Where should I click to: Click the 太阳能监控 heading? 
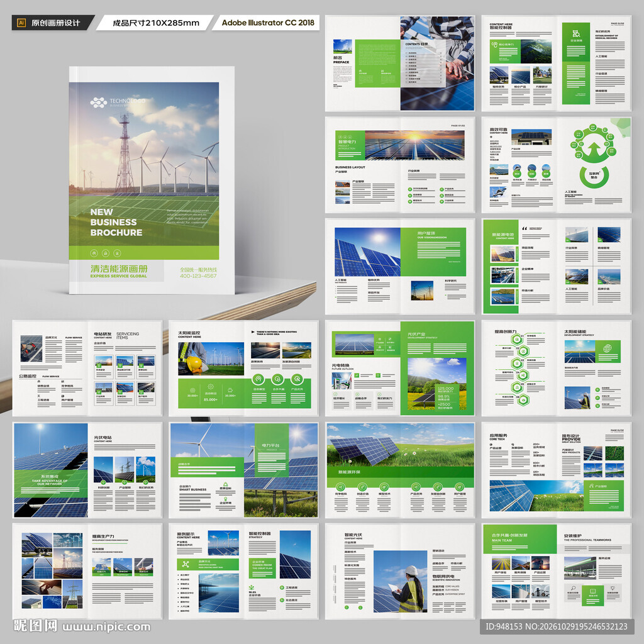(x=189, y=335)
